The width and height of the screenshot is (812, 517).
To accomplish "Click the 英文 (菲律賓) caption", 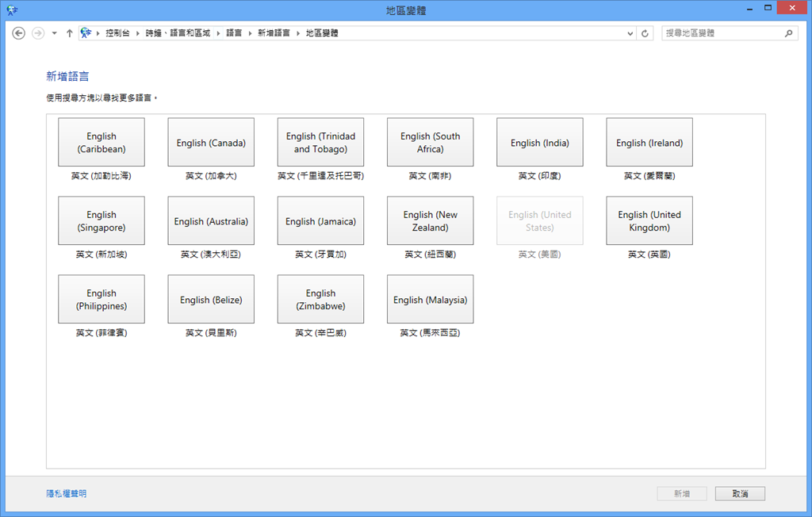I will 101,332.
